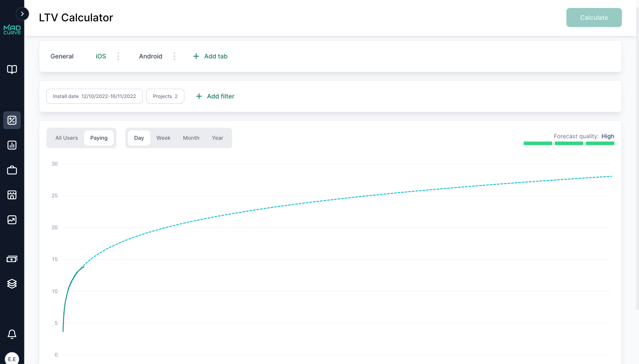Open notifications via the bell icon

12,334
